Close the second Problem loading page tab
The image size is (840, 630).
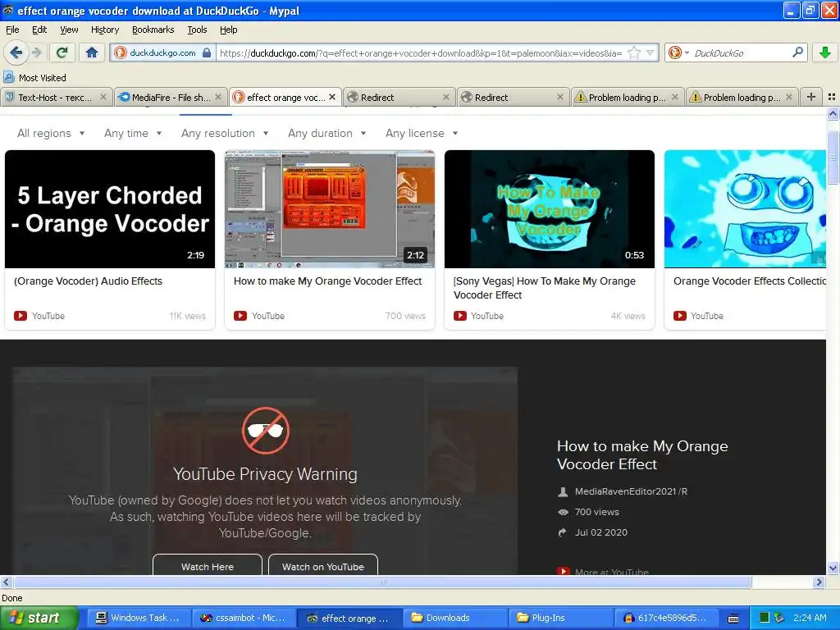pyautogui.click(x=789, y=97)
